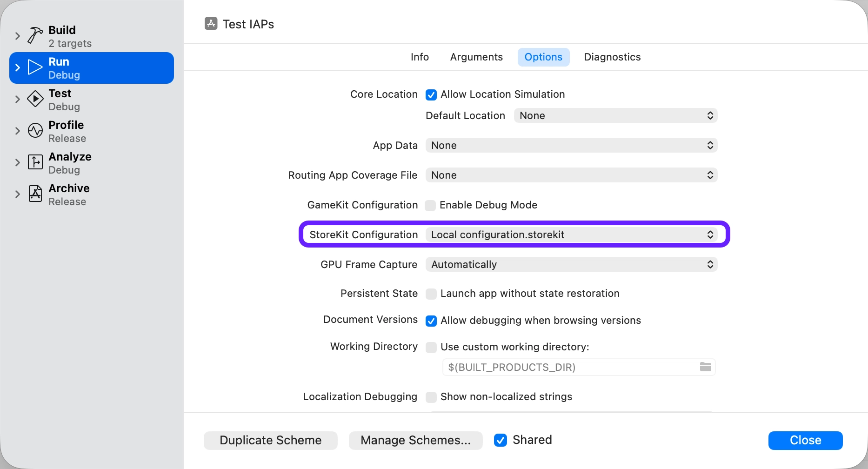Click folder icon in working directory field
868x469 pixels.
click(705, 367)
